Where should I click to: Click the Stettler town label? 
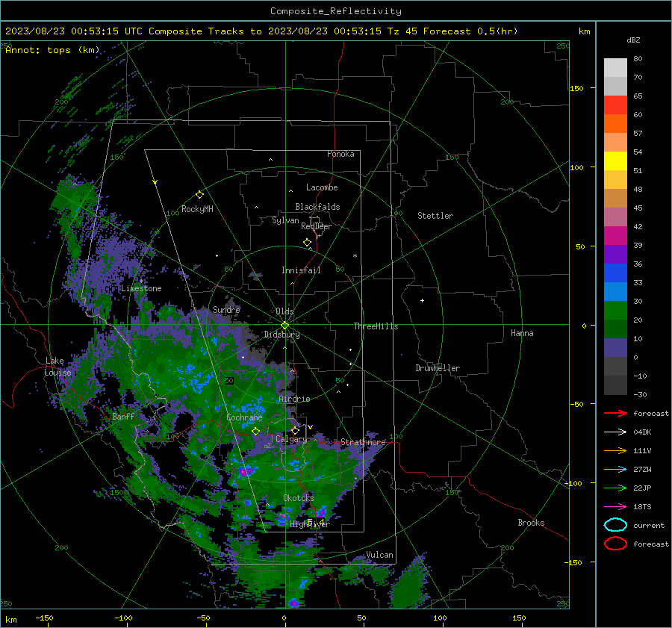click(x=435, y=216)
